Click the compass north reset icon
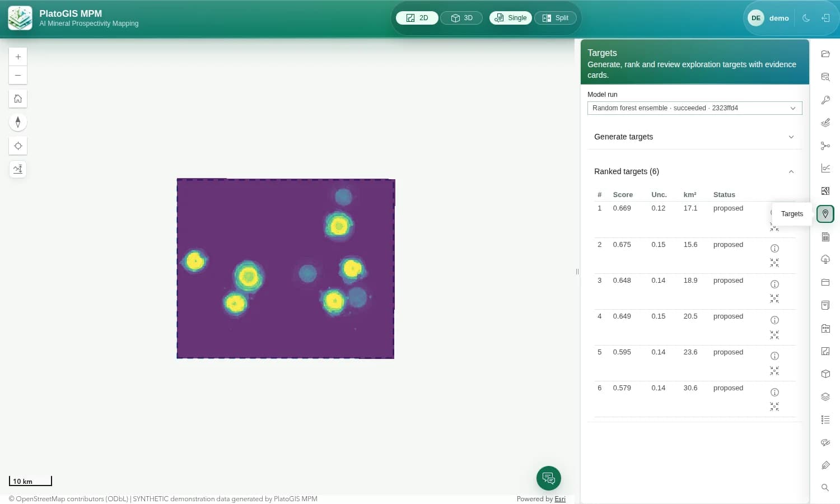This screenshot has width=840, height=504. tap(18, 122)
